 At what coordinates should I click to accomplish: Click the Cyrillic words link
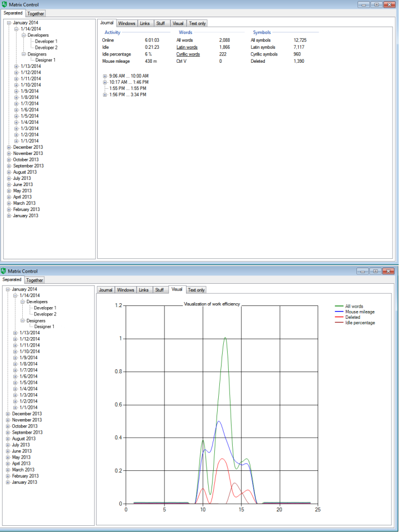(188, 54)
